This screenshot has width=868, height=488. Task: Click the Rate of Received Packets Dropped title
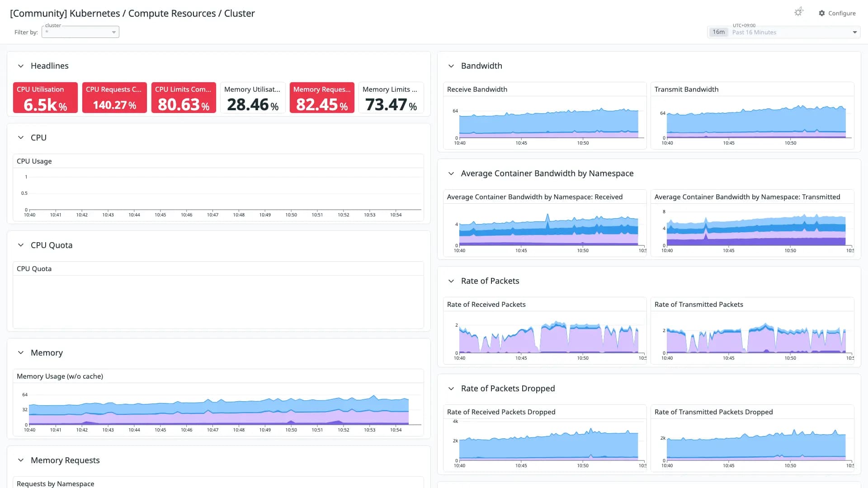click(501, 412)
